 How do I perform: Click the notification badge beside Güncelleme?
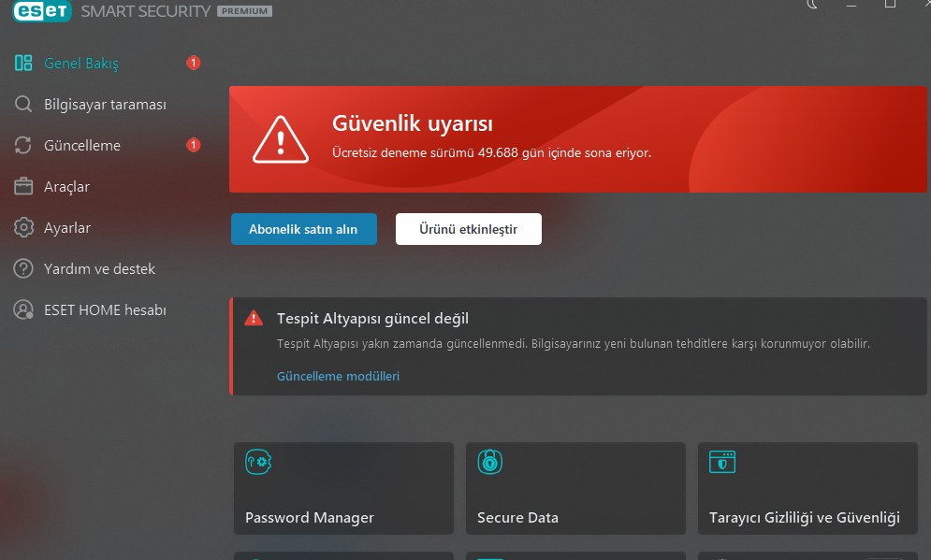(193, 146)
